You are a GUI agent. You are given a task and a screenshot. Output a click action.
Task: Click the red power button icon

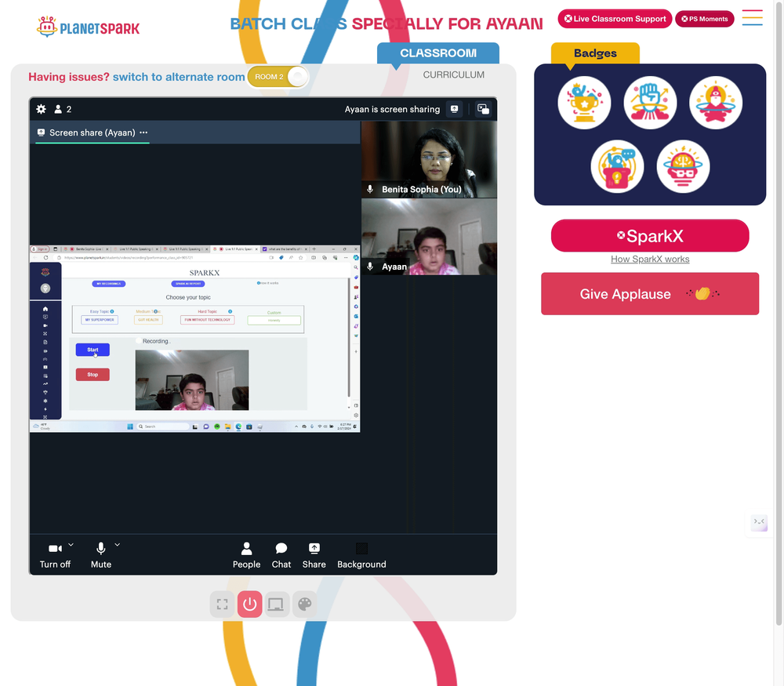pyautogui.click(x=250, y=604)
